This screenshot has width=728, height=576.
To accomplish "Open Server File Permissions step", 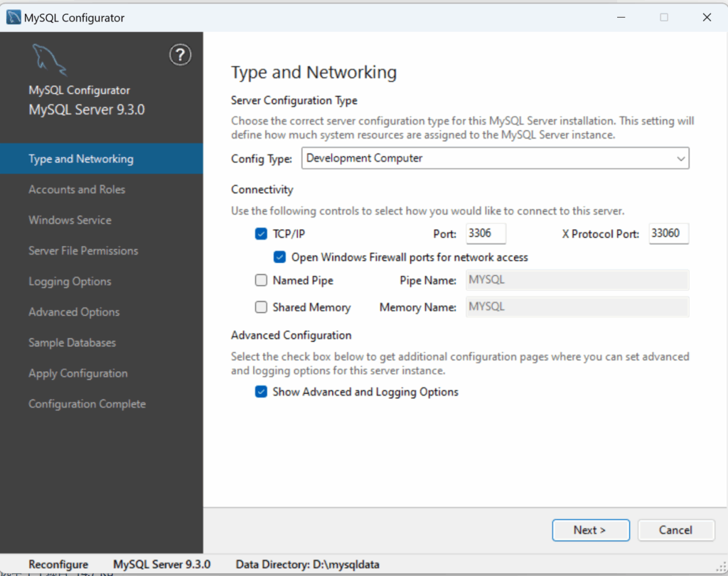I will pos(83,251).
